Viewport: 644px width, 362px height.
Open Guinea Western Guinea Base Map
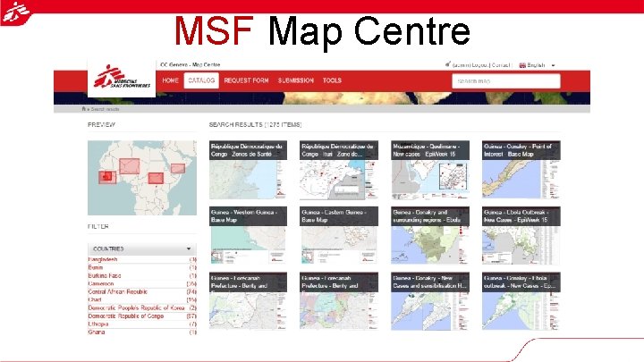click(248, 236)
